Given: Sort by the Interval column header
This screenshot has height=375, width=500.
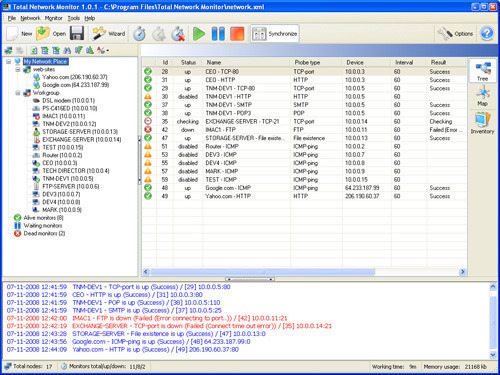Looking at the screenshot, I should (409, 62).
